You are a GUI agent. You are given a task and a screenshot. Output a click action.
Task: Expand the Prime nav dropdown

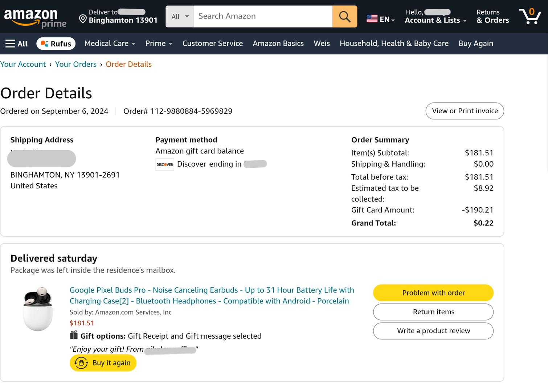click(x=159, y=44)
